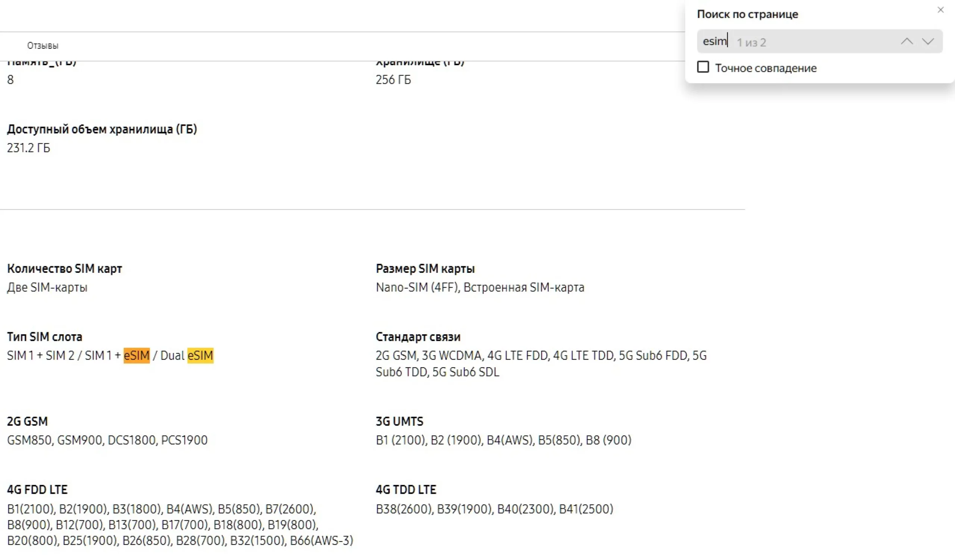The image size is (955, 560).
Task: Focus the search field containing 'esim'
Action: (714, 41)
